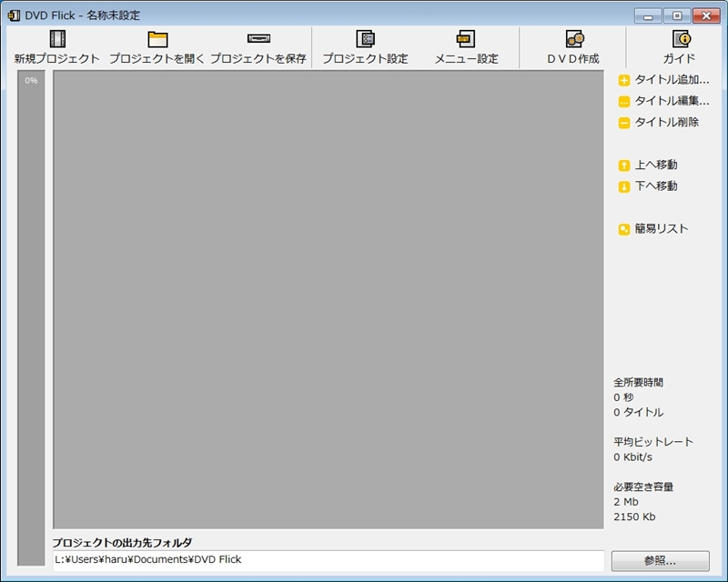This screenshot has width=728, height=582.
Task: Click inside the empty title list area
Action: tap(329, 299)
